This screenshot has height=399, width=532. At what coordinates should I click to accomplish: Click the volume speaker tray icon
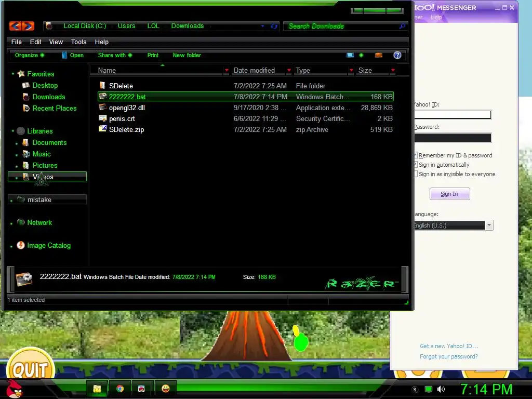[x=441, y=389]
